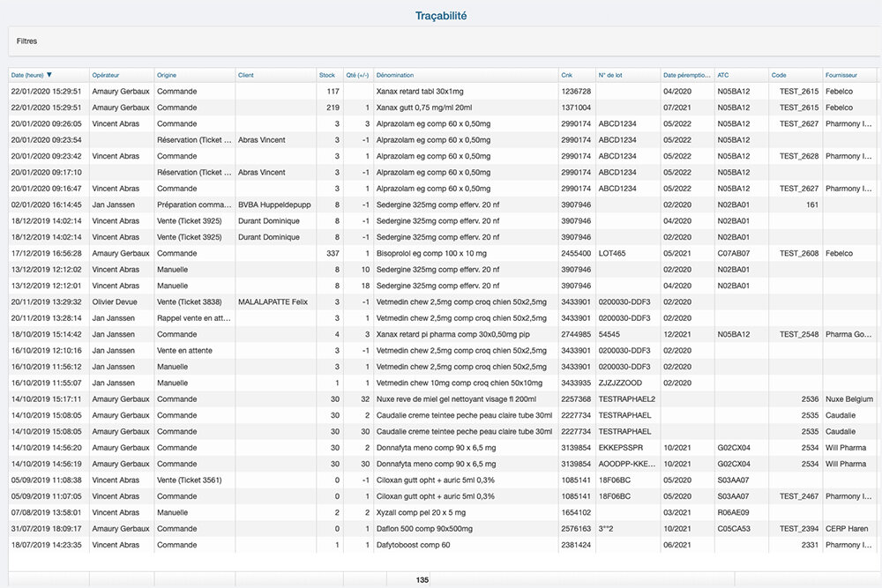Click the AOODPP-KKE... lot number cell
Screen dimensions: 882x588
(626, 465)
